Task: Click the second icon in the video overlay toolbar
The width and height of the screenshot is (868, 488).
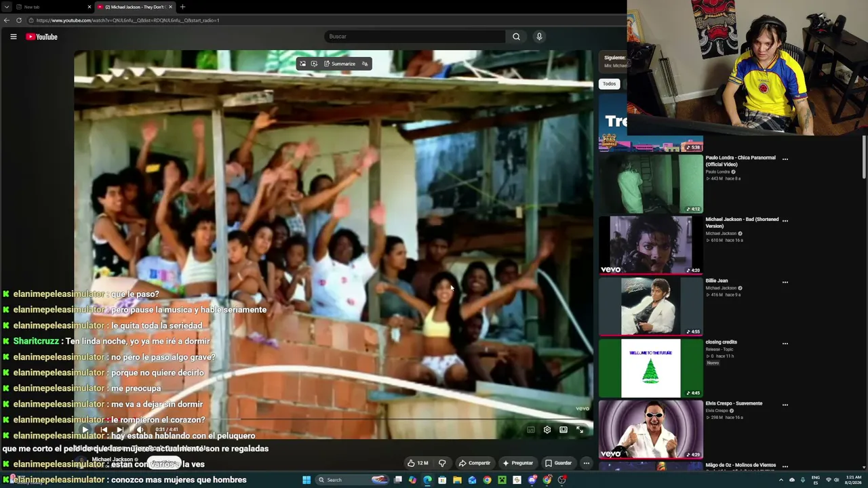Action: [314, 64]
